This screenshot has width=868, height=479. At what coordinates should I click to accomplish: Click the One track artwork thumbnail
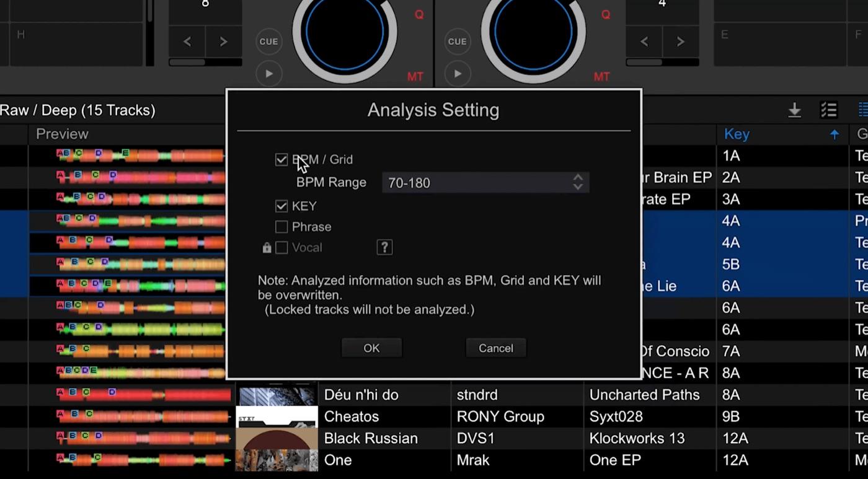[277, 460]
